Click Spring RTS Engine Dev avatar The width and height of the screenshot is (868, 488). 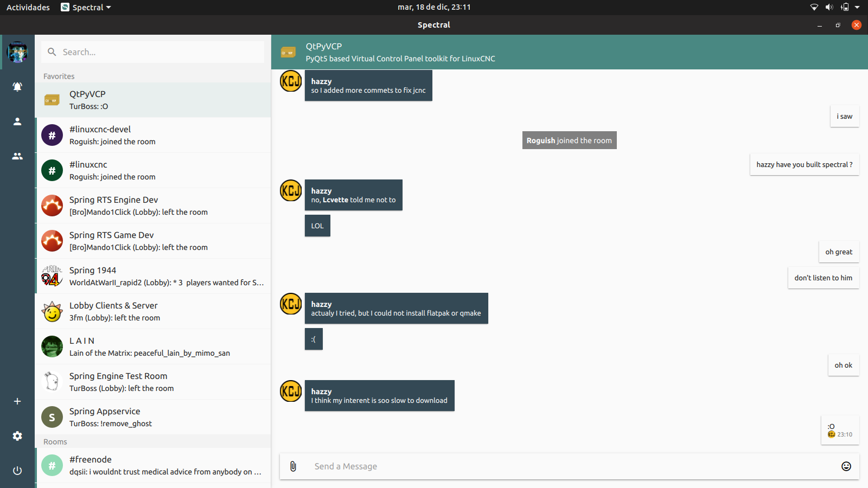click(x=52, y=206)
